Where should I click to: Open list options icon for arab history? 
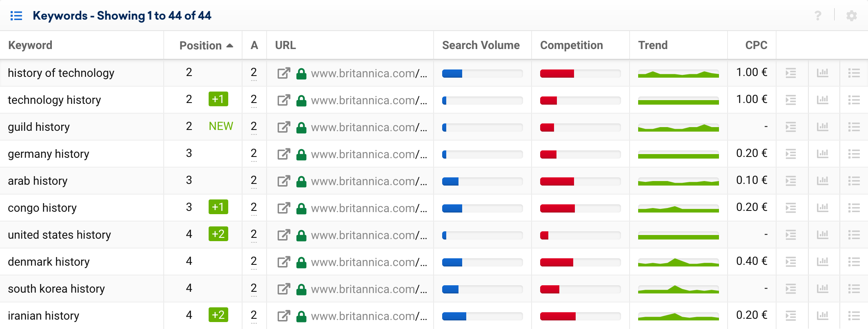click(x=854, y=181)
